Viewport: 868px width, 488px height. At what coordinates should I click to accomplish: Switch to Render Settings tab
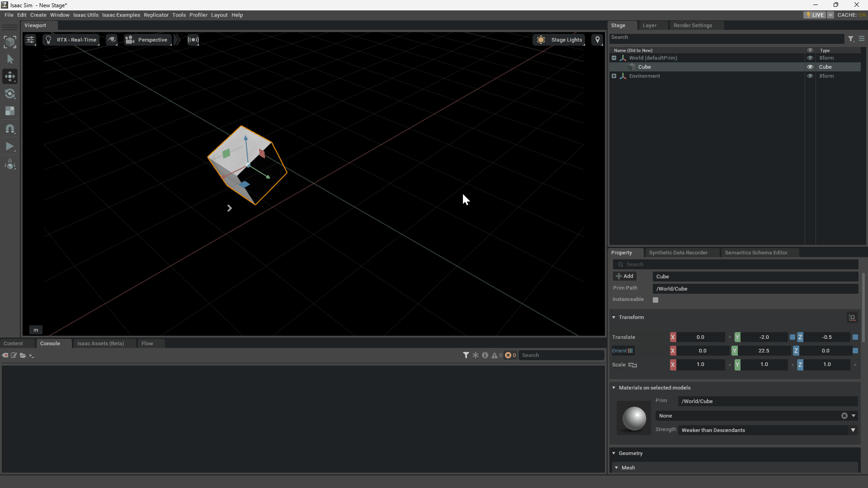[693, 25]
